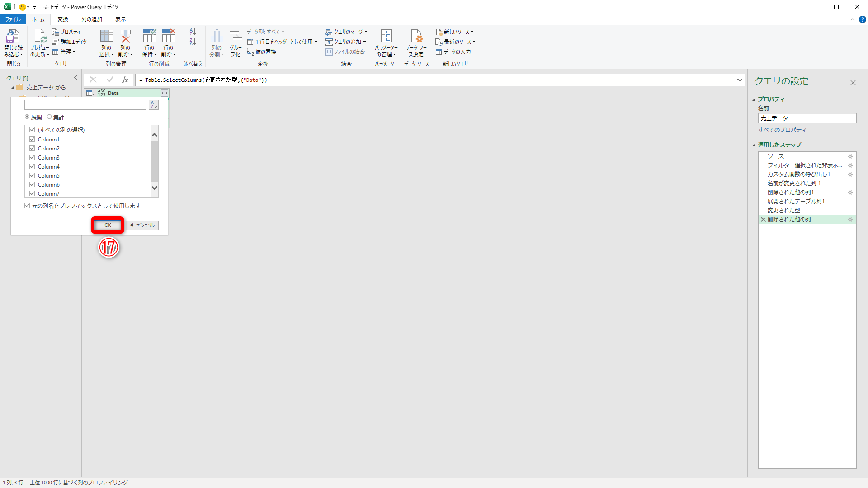Click the Close & Load (閉じて読み込む) icon
Image resolution: width=868 pixels, height=488 pixels.
click(x=13, y=37)
